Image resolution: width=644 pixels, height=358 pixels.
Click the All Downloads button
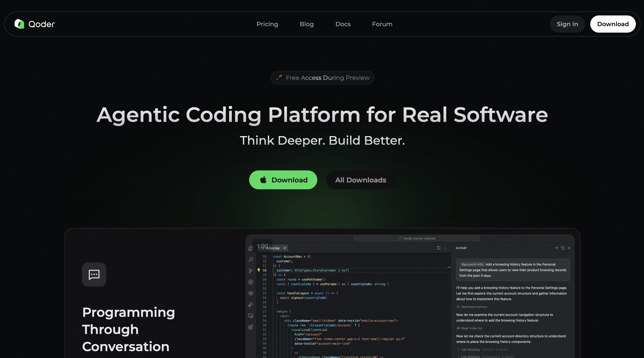coord(360,180)
